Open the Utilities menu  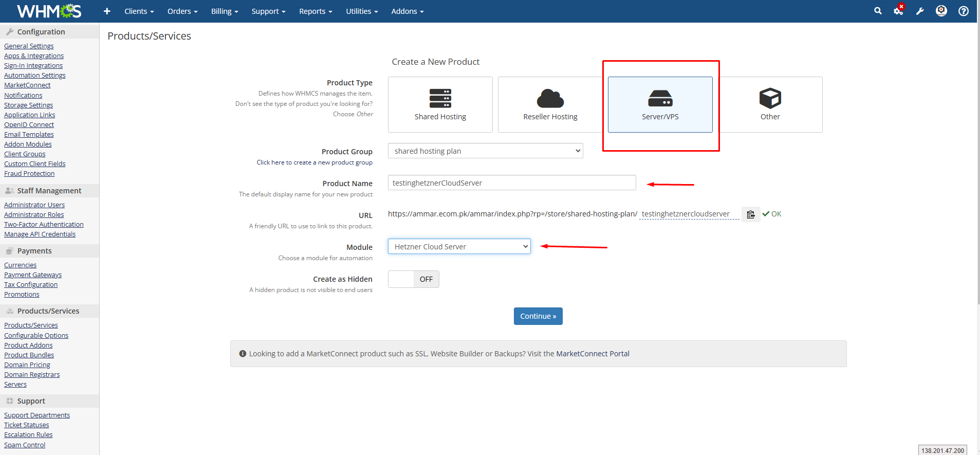click(362, 11)
